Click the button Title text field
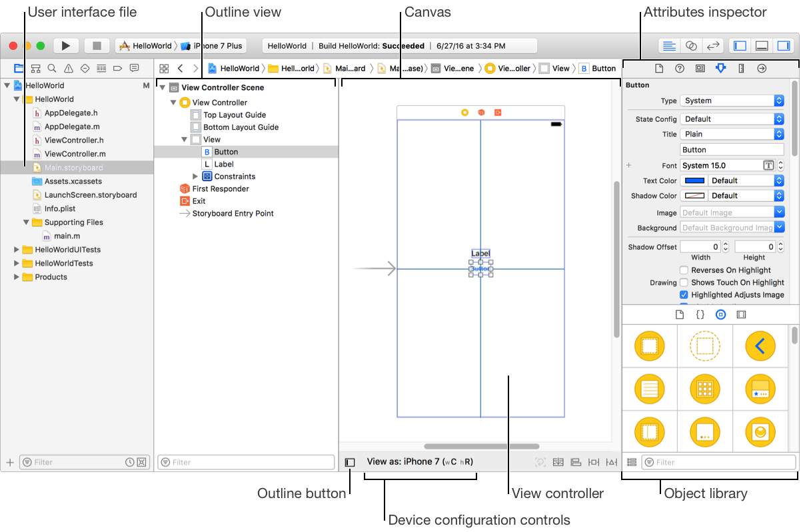Viewport: 801px width, 532px height. pyautogui.click(x=732, y=150)
